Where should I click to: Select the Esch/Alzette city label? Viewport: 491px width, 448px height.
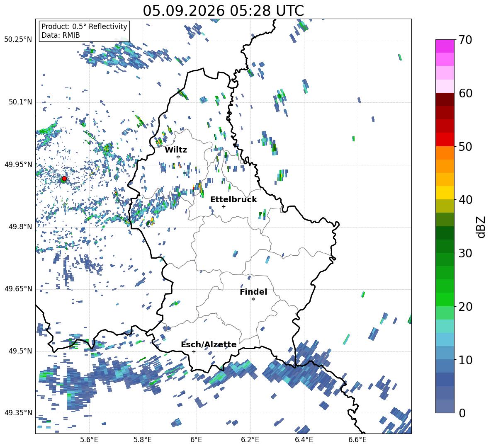click(x=209, y=344)
